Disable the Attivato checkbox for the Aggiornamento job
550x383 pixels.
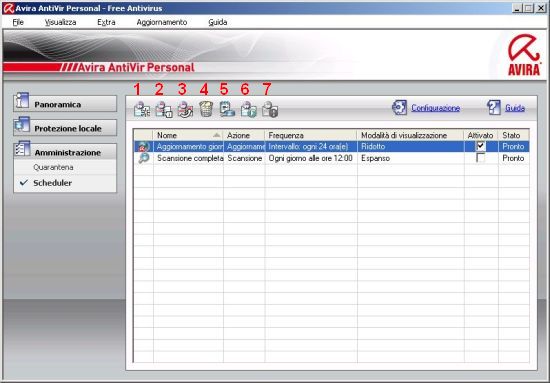[x=481, y=146]
